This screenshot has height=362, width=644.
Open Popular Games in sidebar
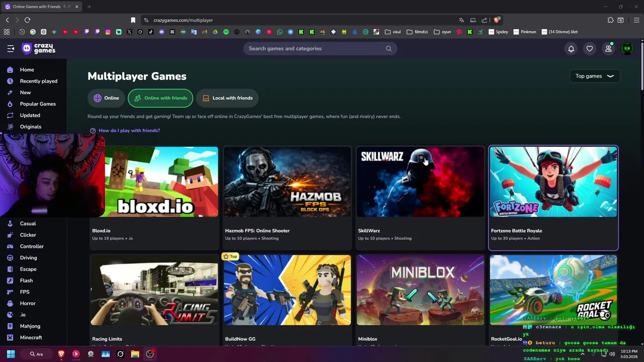38,104
